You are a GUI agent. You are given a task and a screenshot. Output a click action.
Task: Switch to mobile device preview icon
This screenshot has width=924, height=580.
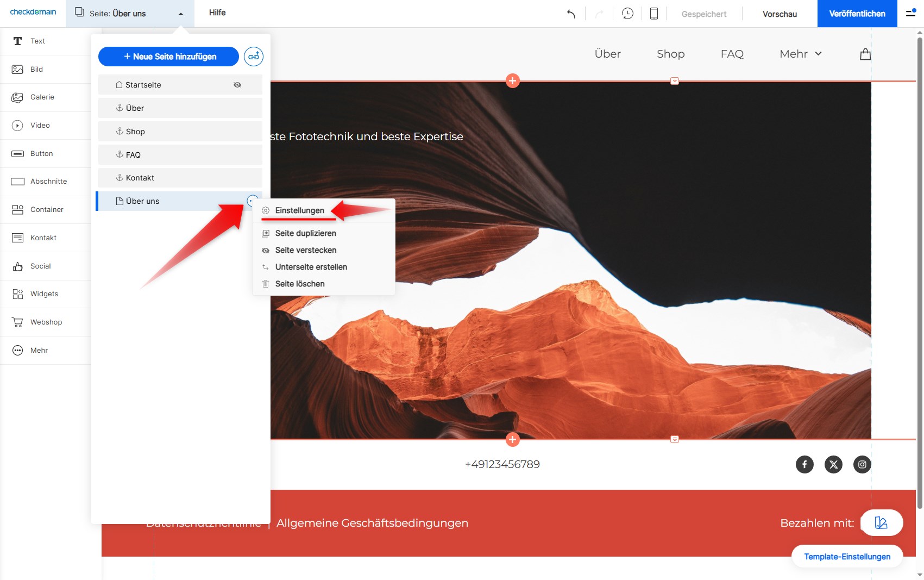click(x=654, y=14)
